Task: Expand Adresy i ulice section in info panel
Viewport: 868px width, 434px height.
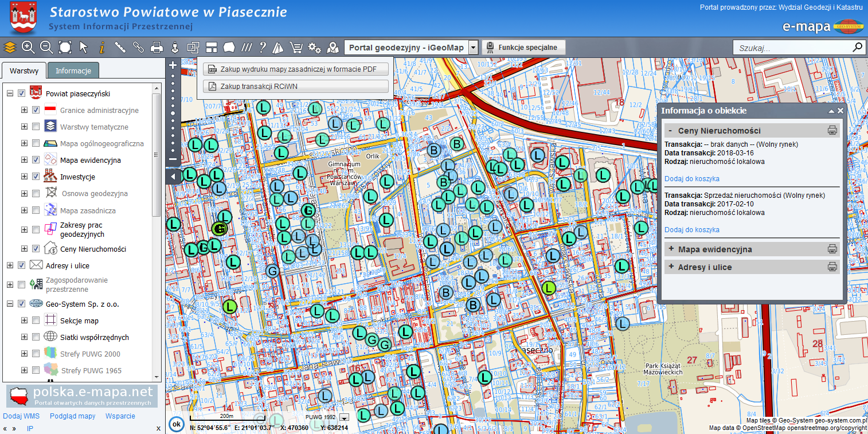Action: [x=671, y=267]
